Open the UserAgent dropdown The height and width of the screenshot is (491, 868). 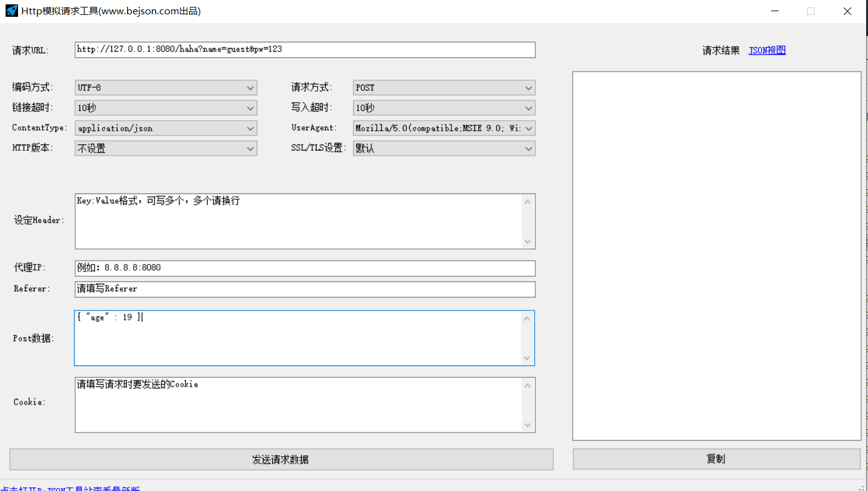pos(528,128)
